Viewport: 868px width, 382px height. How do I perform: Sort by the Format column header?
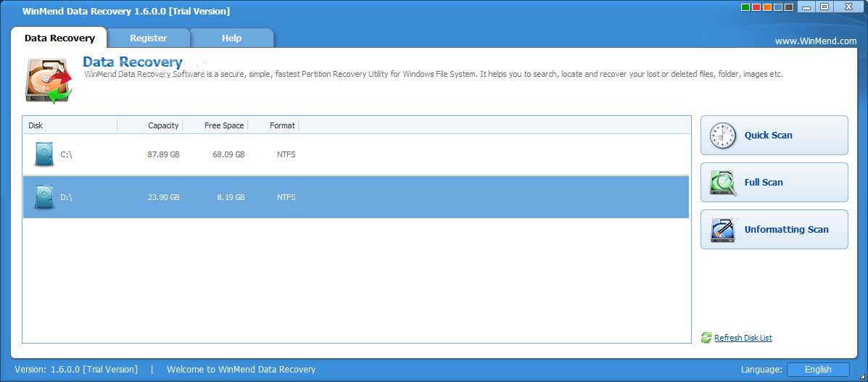[x=274, y=125]
